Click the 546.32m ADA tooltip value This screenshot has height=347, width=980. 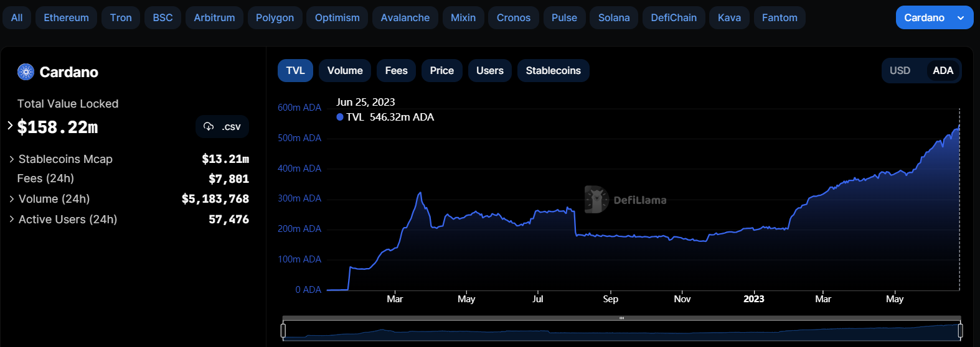[402, 117]
